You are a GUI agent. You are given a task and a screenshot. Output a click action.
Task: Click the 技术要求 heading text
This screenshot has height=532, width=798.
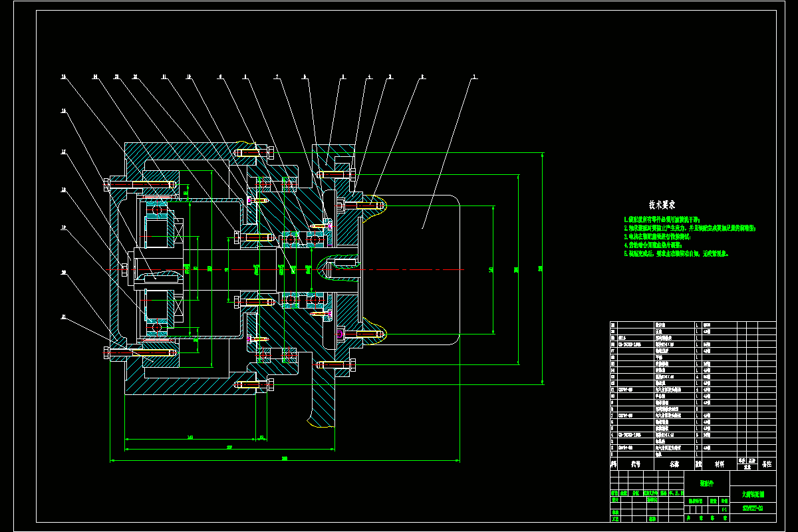coord(662,205)
